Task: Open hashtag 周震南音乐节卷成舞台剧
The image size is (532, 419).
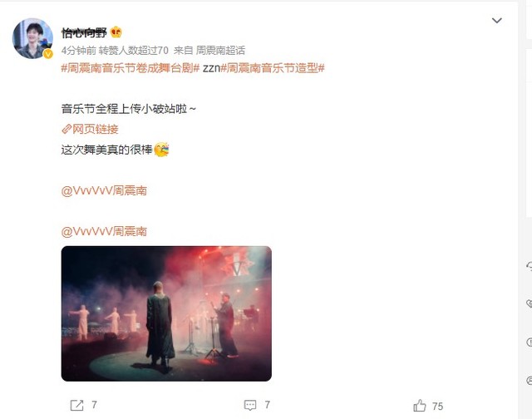Action: (131, 68)
